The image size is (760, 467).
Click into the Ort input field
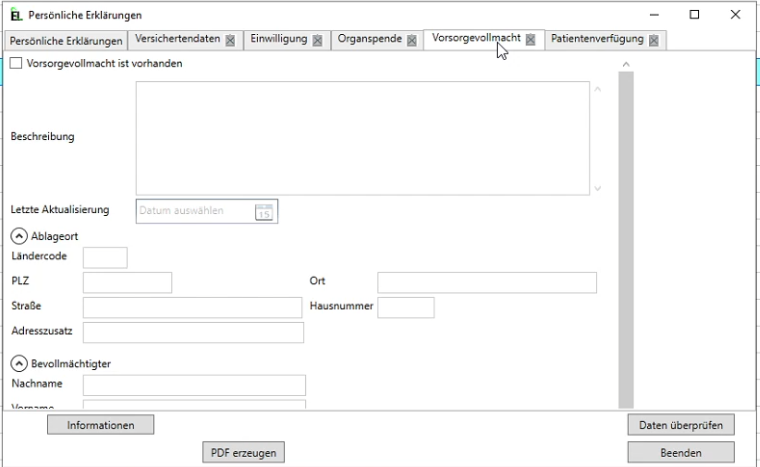(486, 282)
